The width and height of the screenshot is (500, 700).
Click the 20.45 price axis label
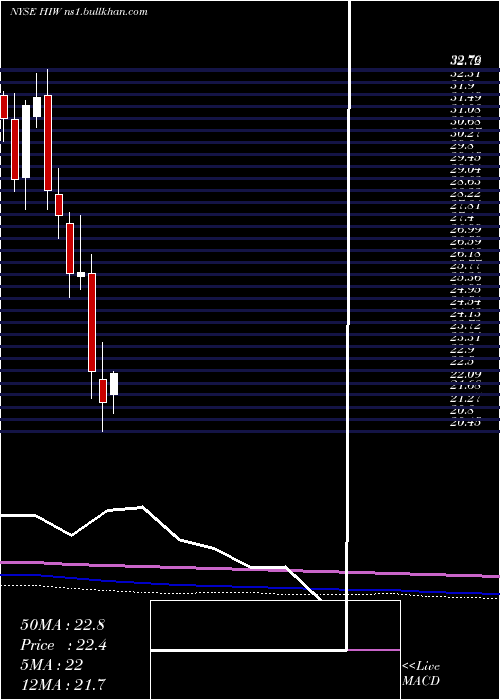(465, 422)
